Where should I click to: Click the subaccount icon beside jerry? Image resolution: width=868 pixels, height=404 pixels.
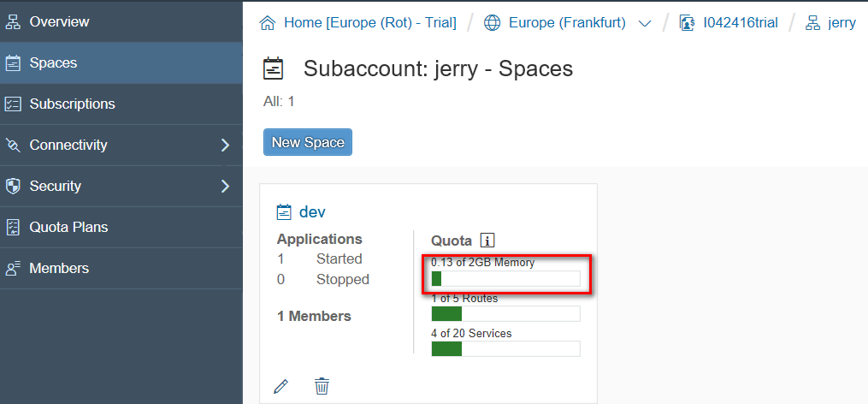812,23
